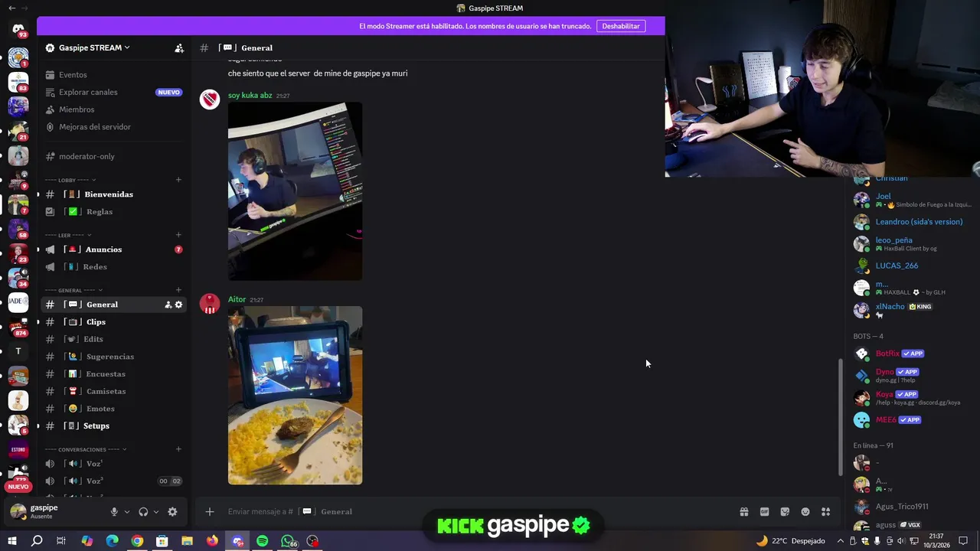Viewport: 980px width, 551px height.
Task: Open Discord direct messages home icon
Action: point(18,30)
